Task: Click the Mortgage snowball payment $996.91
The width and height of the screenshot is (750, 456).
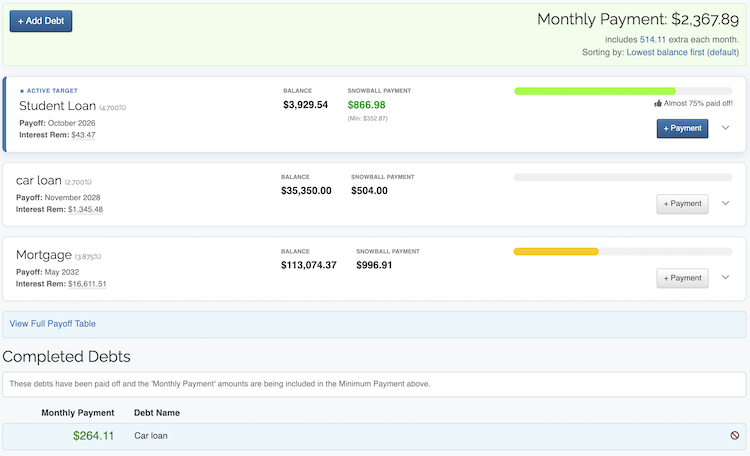Action: pyautogui.click(x=374, y=265)
